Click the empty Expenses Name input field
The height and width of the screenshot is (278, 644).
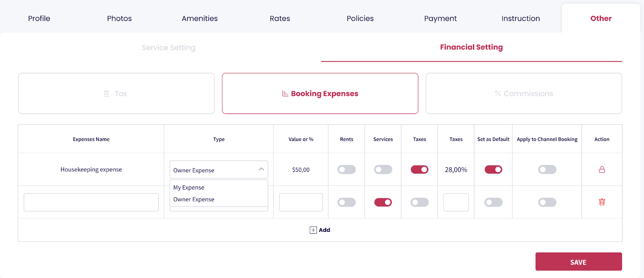coord(91,202)
